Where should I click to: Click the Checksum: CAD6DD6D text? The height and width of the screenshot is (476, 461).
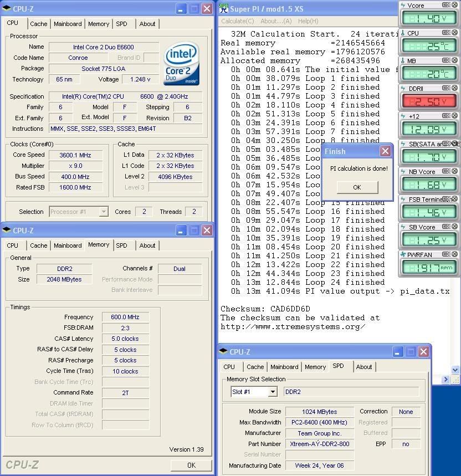[265, 309]
